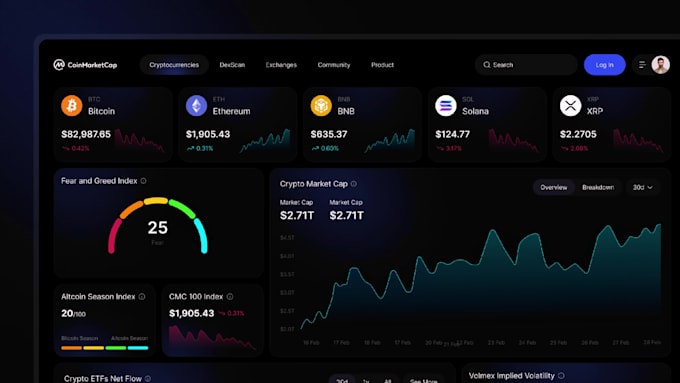Screen dimensions: 680x383
Task: Click See More in Crypto ETFs panel
Action: pyautogui.click(x=423, y=380)
